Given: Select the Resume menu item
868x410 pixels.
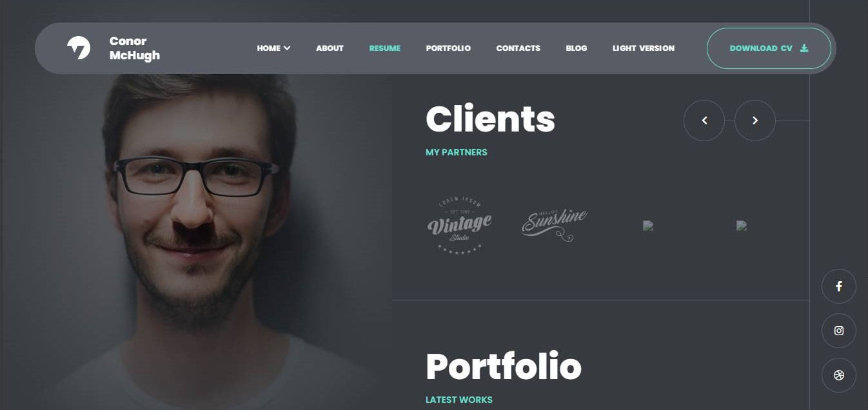Looking at the screenshot, I should pos(385,48).
